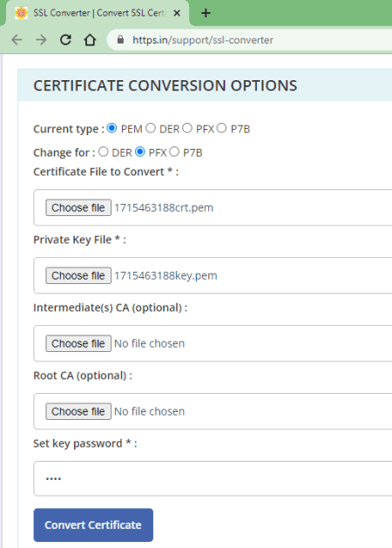Click the SSL Converter tab favicon

click(x=21, y=13)
